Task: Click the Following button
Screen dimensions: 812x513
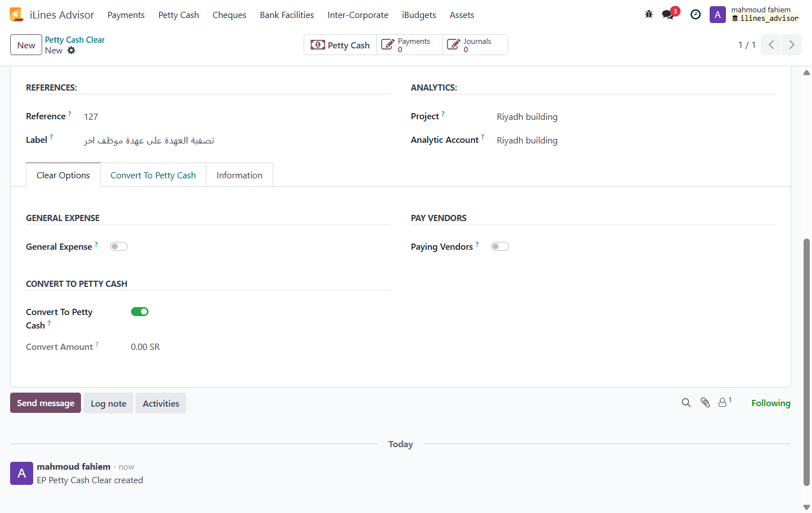Action: 771,403
